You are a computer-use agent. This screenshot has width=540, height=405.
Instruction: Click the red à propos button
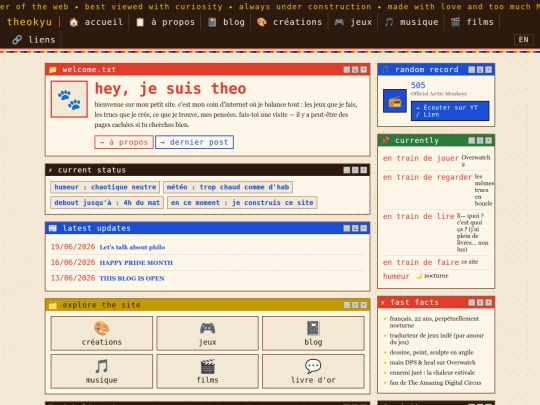(x=124, y=142)
